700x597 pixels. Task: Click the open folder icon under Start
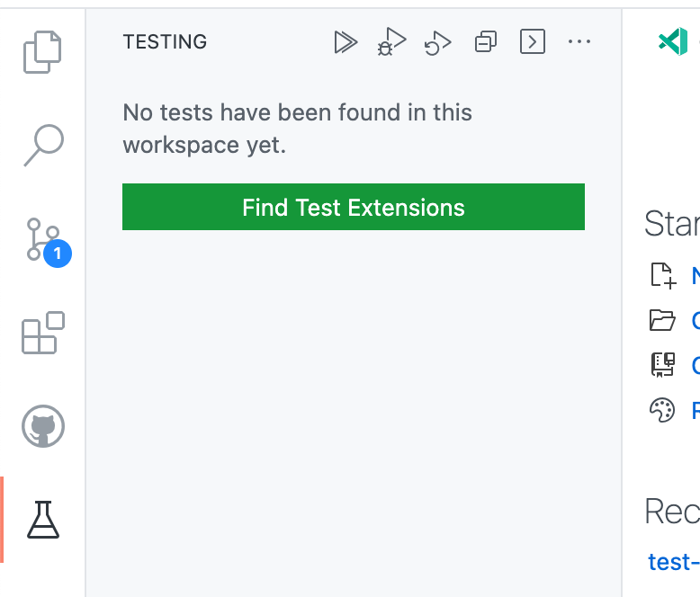point(662,320)
